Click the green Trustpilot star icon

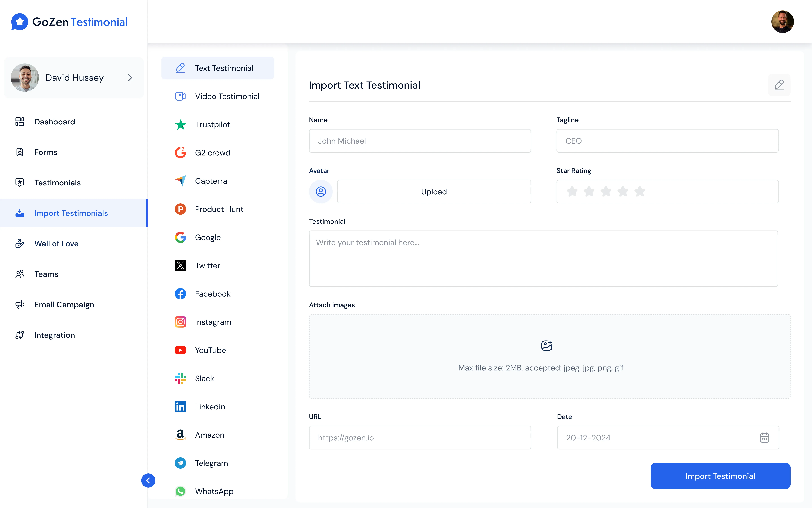pyautogui.click(x=181, y=125)
